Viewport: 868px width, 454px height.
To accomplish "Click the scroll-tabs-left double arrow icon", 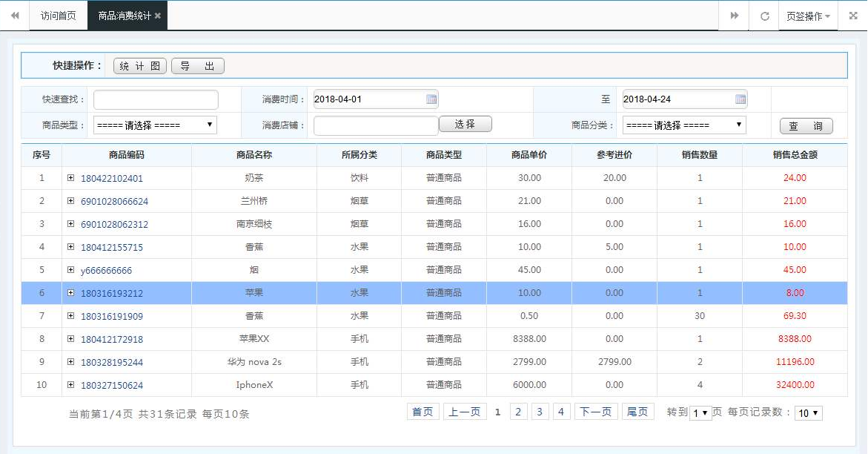I will click(13, 15).
